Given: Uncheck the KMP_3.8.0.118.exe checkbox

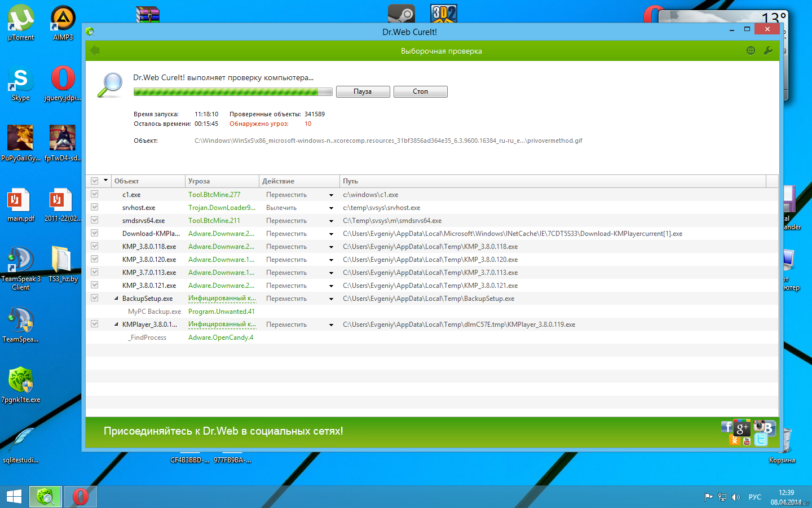Looking at the screenshot, I should [x=95, y=246].
